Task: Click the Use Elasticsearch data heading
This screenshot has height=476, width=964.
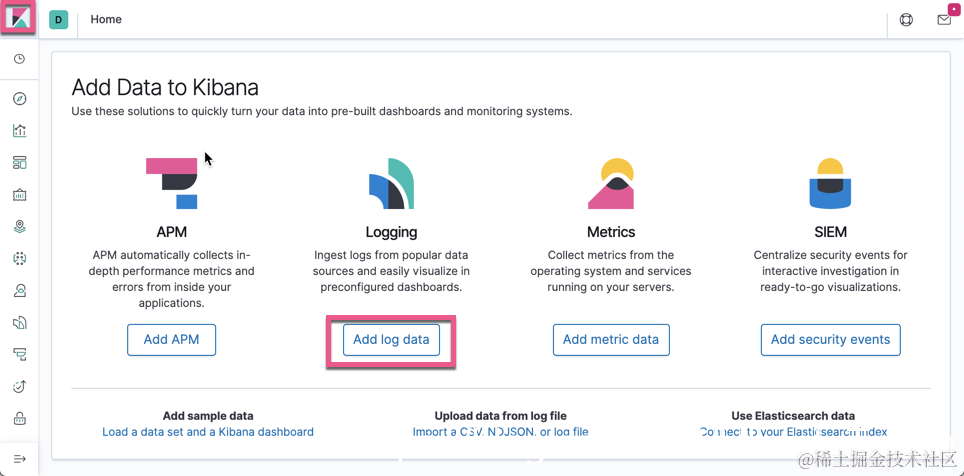Action: click(x=793, y=416)
